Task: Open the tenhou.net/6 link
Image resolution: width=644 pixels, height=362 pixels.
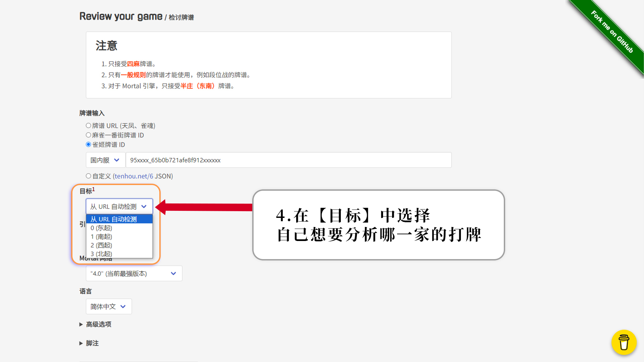Action: [x=133, y=176]
